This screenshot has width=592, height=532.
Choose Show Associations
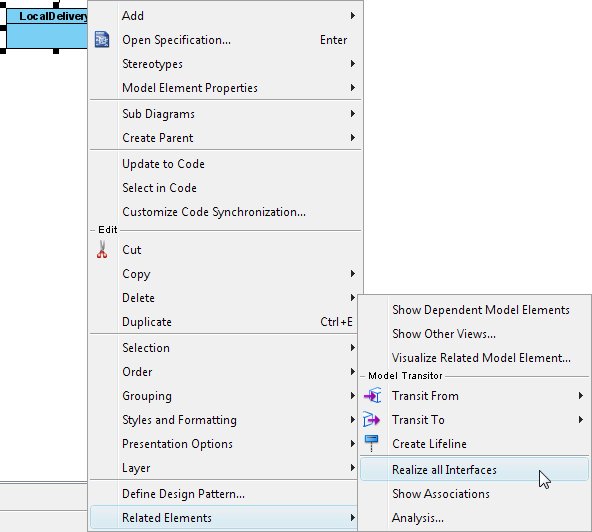(x=475, y=493)
